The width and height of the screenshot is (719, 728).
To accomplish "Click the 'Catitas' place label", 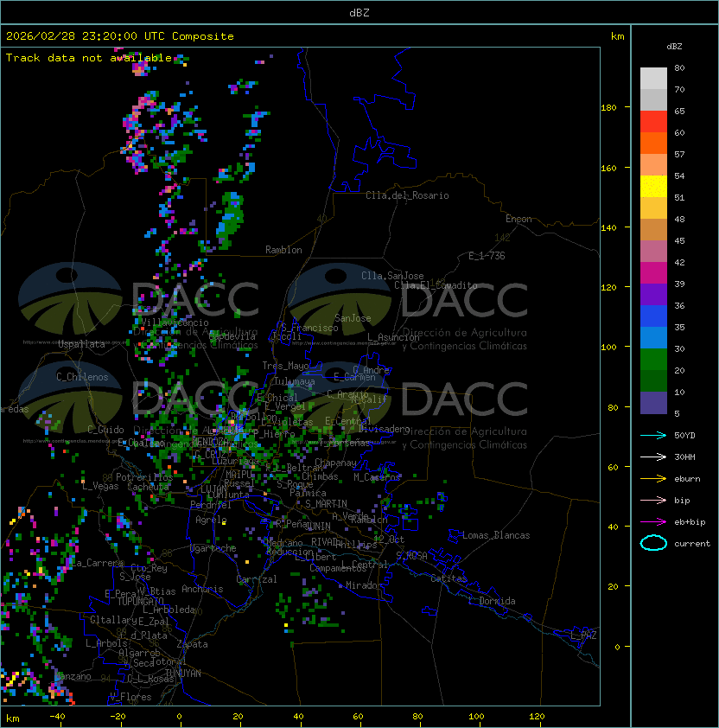I will click(x=449, y=578).
